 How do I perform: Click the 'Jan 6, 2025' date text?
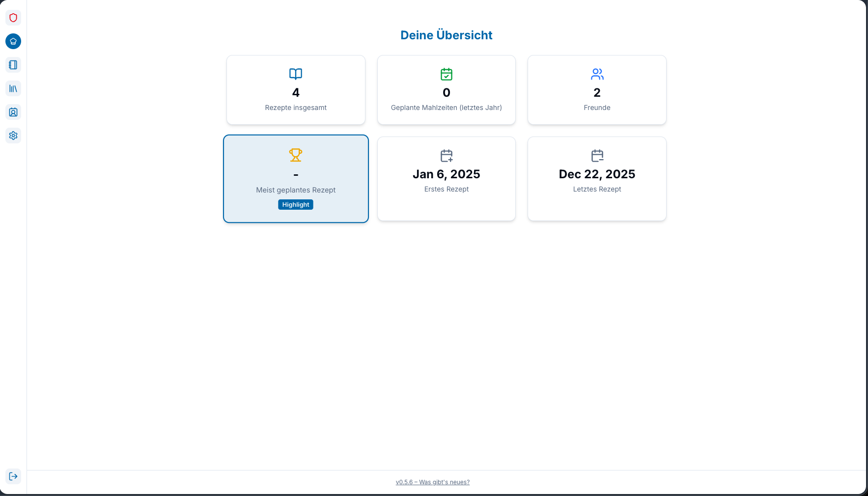(447, 174)
